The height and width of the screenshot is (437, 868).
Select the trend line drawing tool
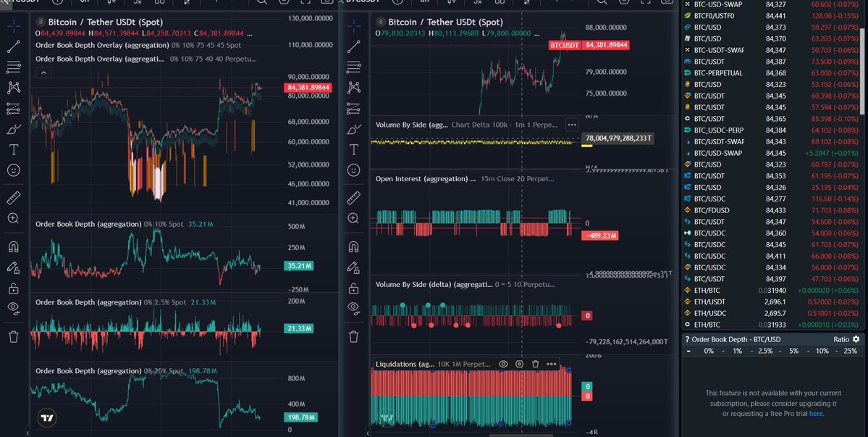point(14,46)
